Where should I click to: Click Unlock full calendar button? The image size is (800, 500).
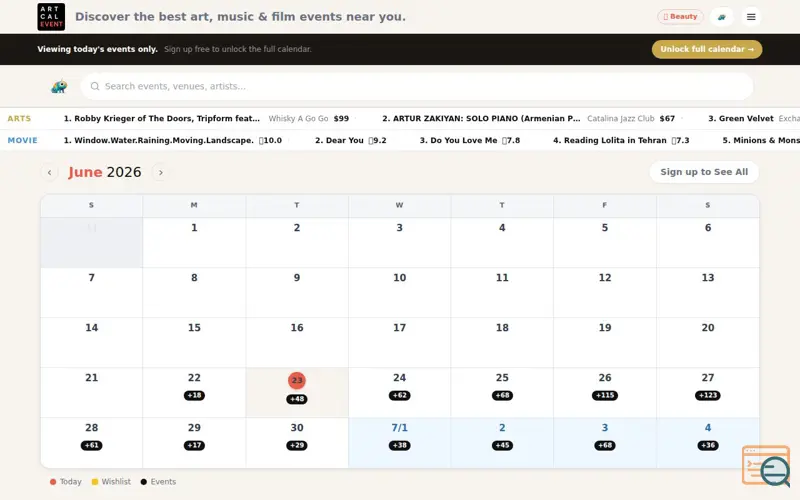(707, 49)
